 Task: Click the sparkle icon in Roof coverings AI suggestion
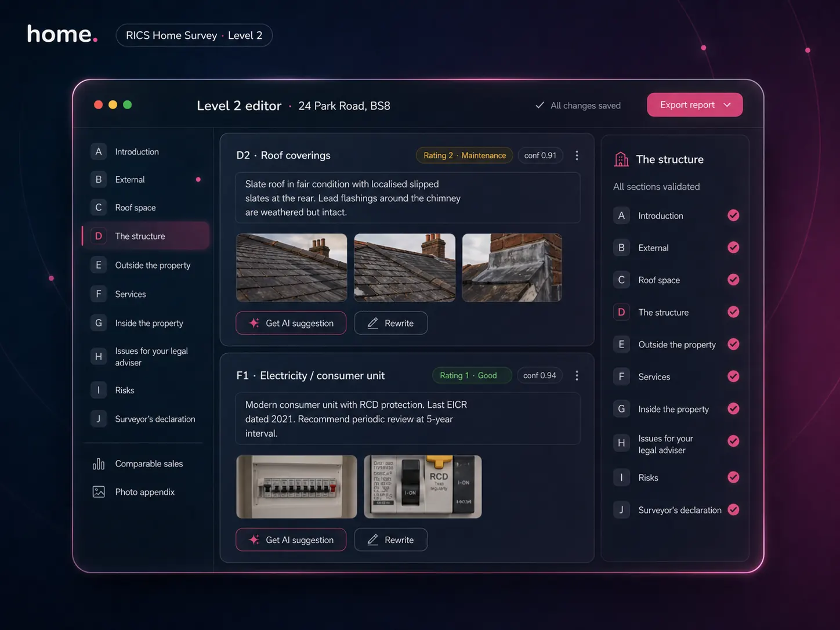click(x=254, y=323)
